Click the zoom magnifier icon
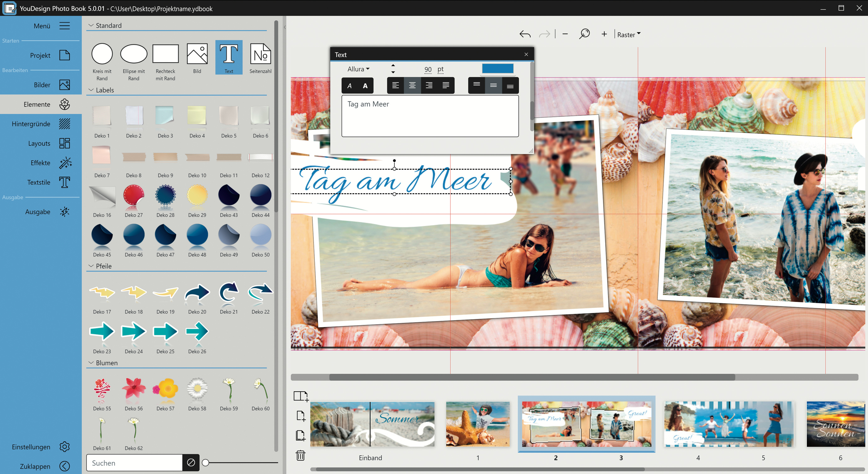Screen dimensions: 868x474 [x=584, y=34]
